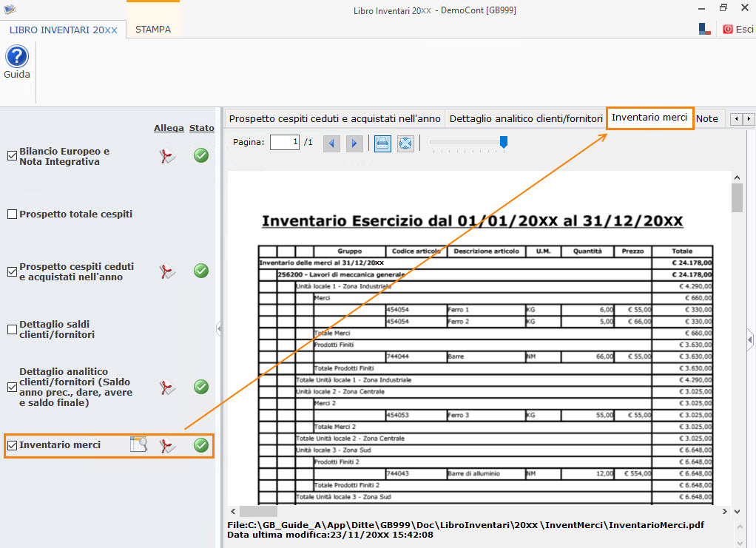Click the zoom slider handle
The height and width of the screenshot is (548, 756).
pos(504,142)
